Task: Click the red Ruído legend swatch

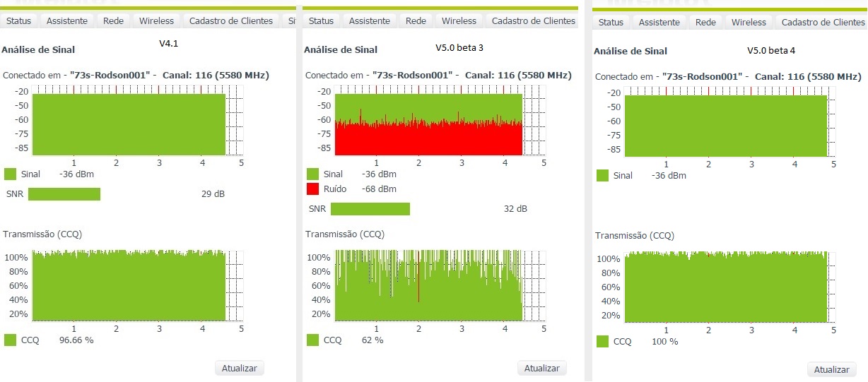Action: pos(313,189)
